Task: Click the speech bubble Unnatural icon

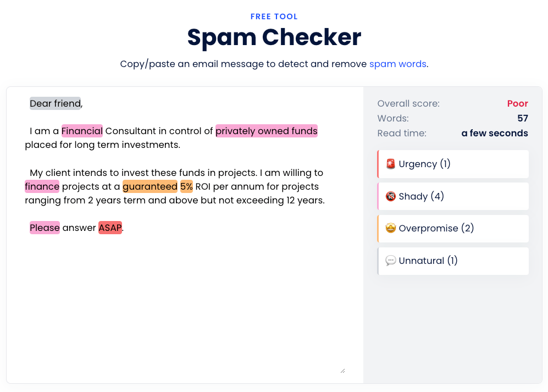Action: 390,261
